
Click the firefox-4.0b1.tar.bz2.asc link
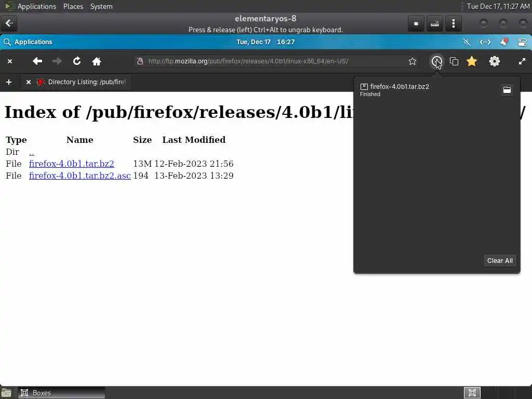coord(79,176)
